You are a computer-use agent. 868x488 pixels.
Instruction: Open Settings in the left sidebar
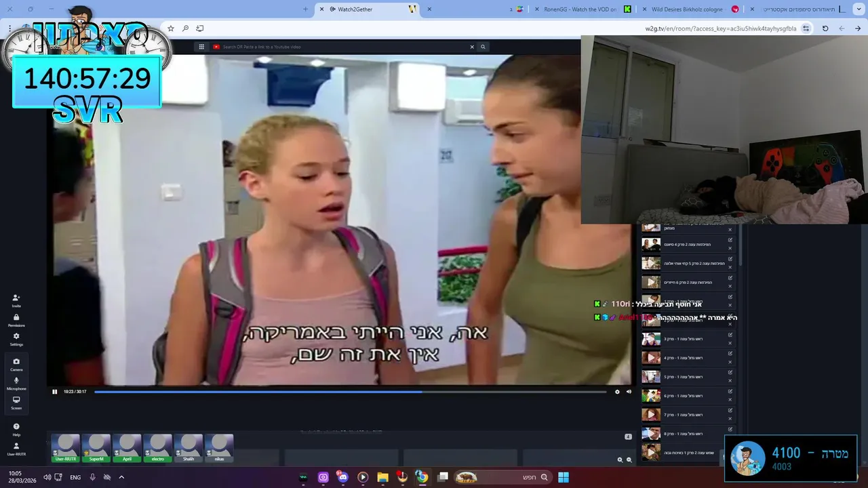(x=16, y=340)
